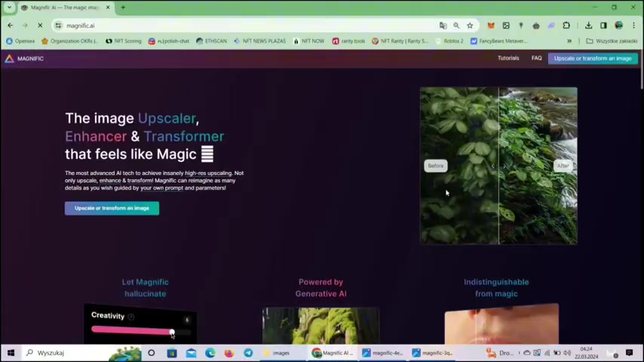Screen dimensions: 644x362
Task: Close the Magnific AI tab
Action: coord(108,8)
